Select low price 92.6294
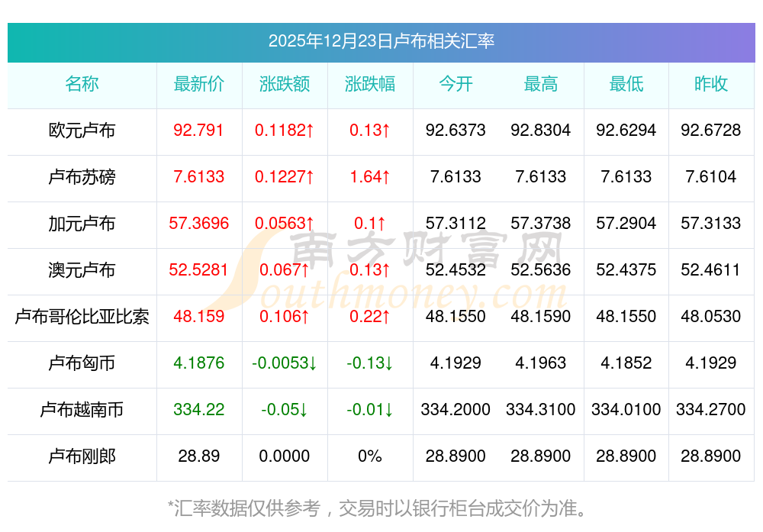 pyautogui.click(x=626, y=130)
